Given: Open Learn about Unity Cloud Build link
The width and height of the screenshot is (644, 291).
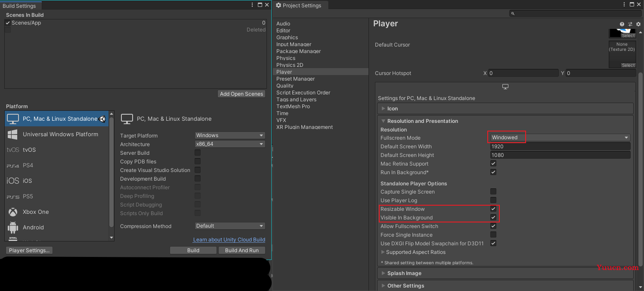Looking at the screenshot, I should (229, 240).
